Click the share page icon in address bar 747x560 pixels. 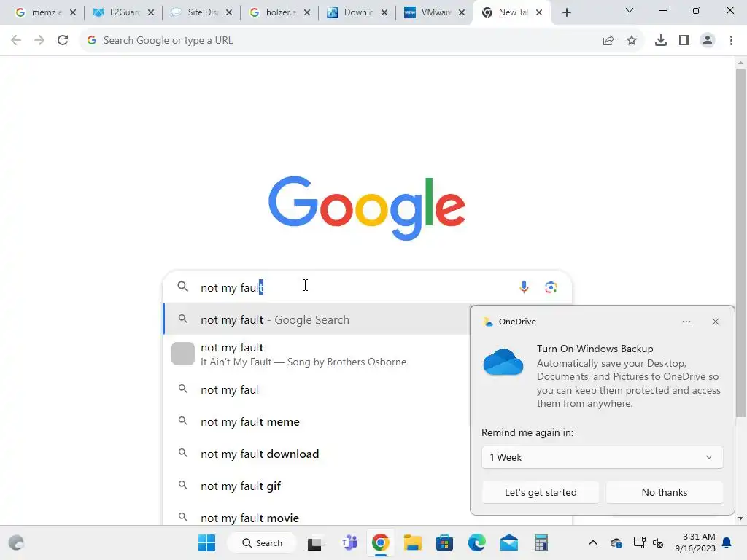pos(608,41)
